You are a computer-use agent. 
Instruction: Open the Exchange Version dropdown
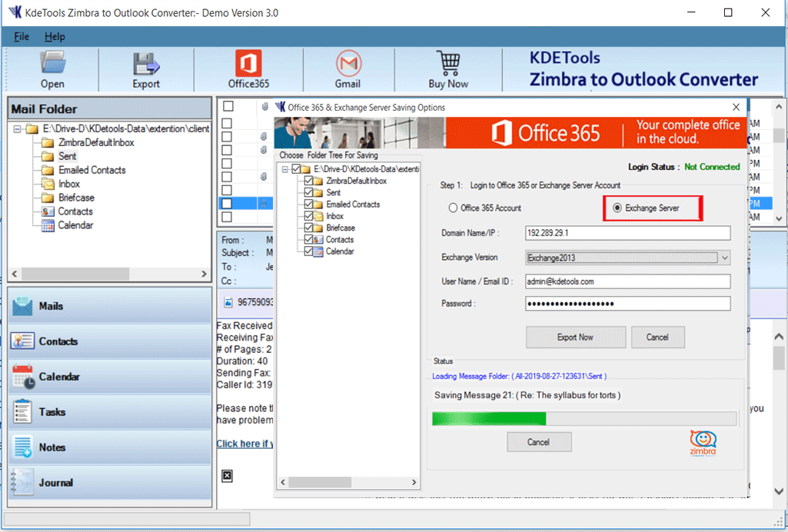tap(723, 258)
